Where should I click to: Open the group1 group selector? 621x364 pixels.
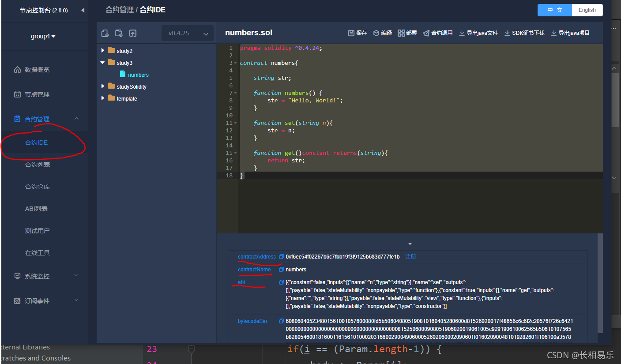coord(43,36)
